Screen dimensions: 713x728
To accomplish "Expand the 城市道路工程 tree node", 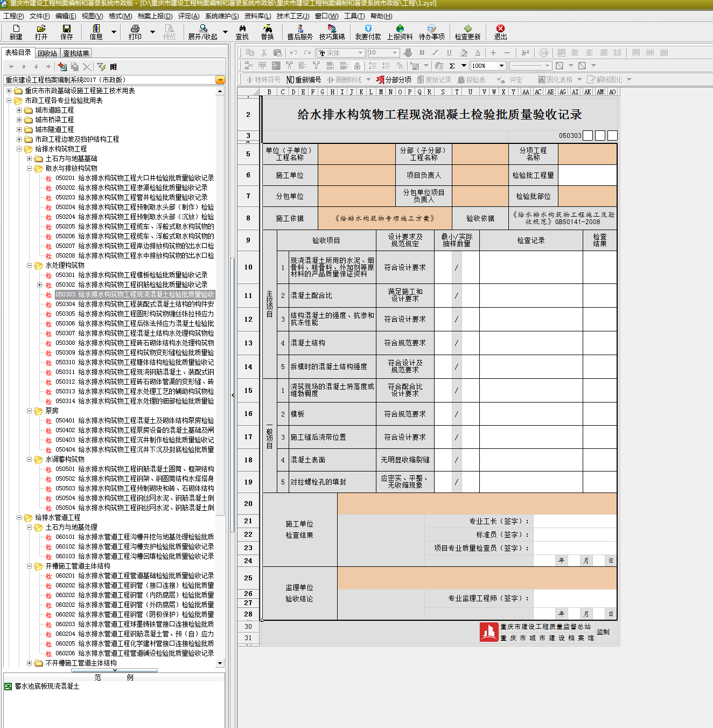I will (19, 110).
